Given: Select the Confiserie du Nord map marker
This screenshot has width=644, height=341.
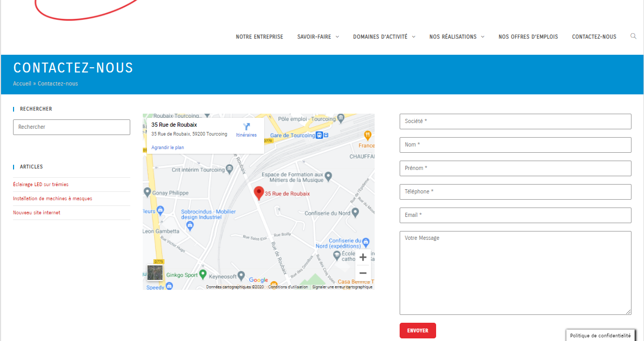Looking at the screenshot, I should tap(355, 213).
